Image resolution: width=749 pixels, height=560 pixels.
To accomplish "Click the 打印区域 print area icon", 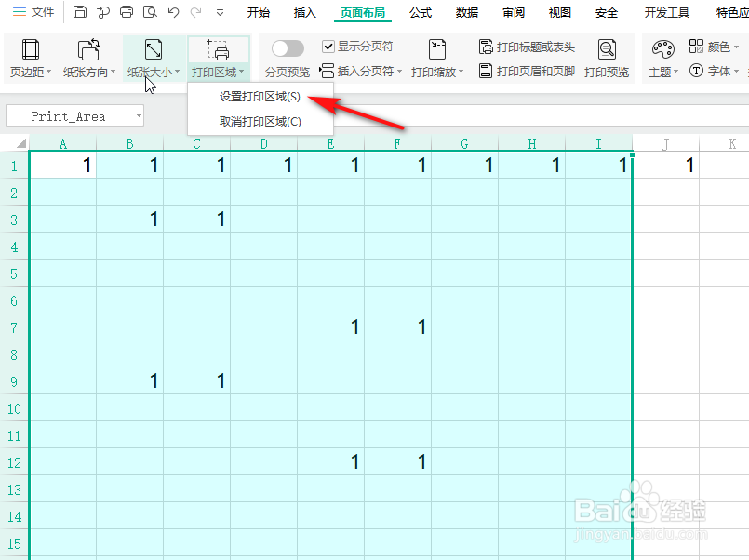I will coord(218,49).
